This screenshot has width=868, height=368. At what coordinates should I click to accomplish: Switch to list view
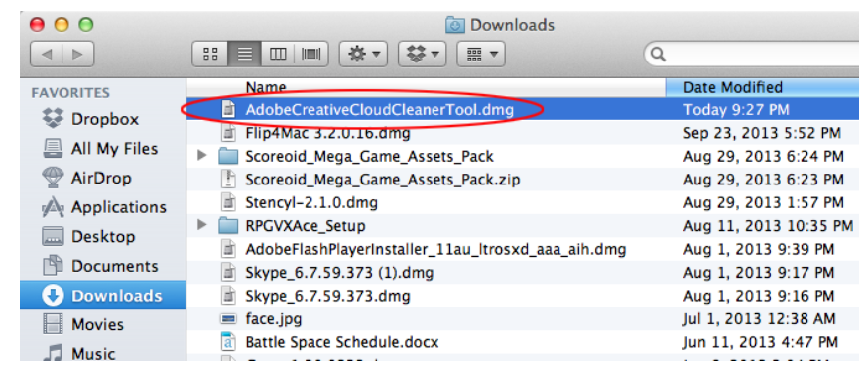[245, 55]
